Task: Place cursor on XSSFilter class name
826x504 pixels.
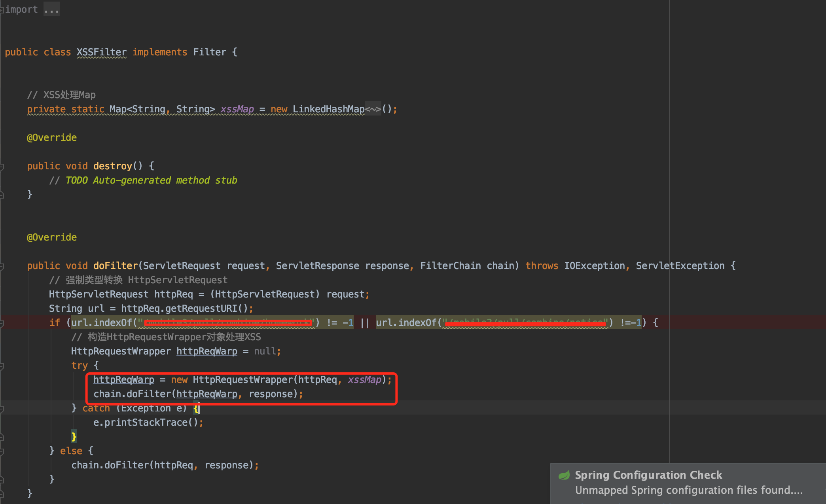Action: tap(102, 52)
